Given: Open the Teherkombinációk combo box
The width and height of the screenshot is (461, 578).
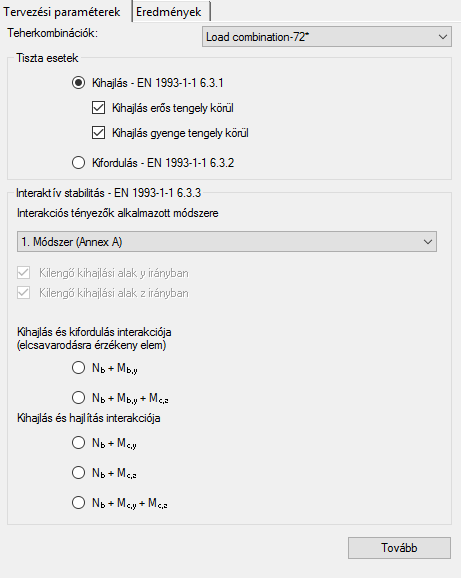Looking at the screenshot, I should tap(326, 36).
